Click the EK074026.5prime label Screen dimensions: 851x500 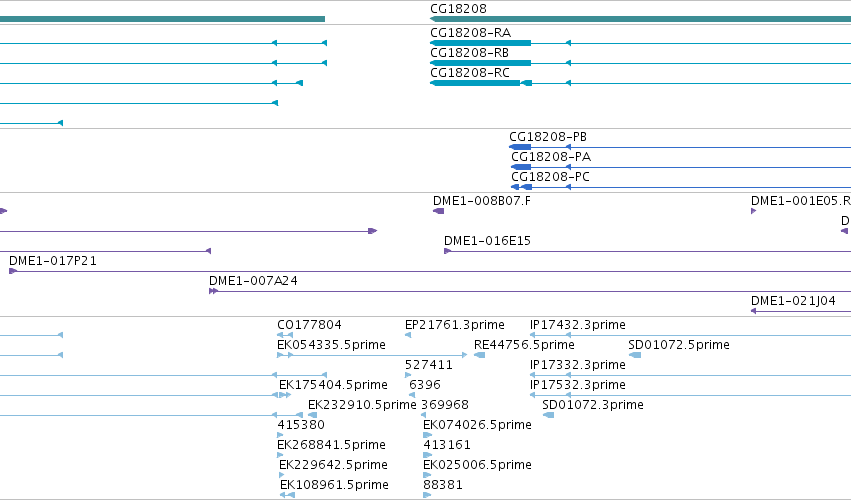478,426
